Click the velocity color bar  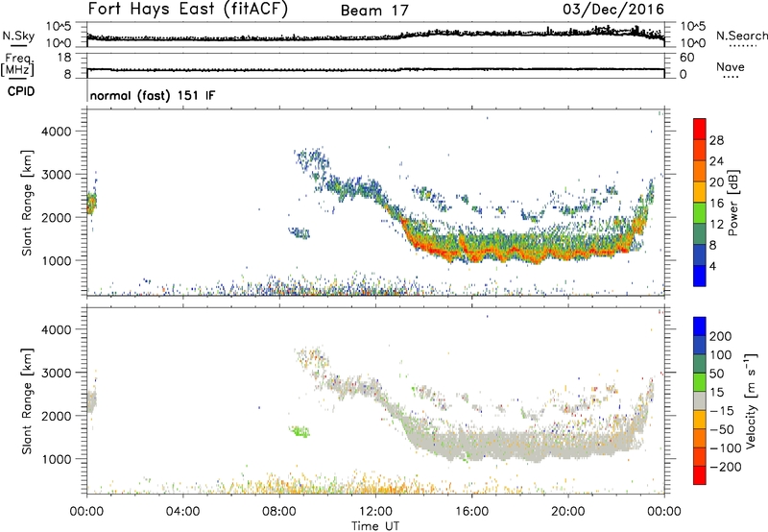[700, 400]
